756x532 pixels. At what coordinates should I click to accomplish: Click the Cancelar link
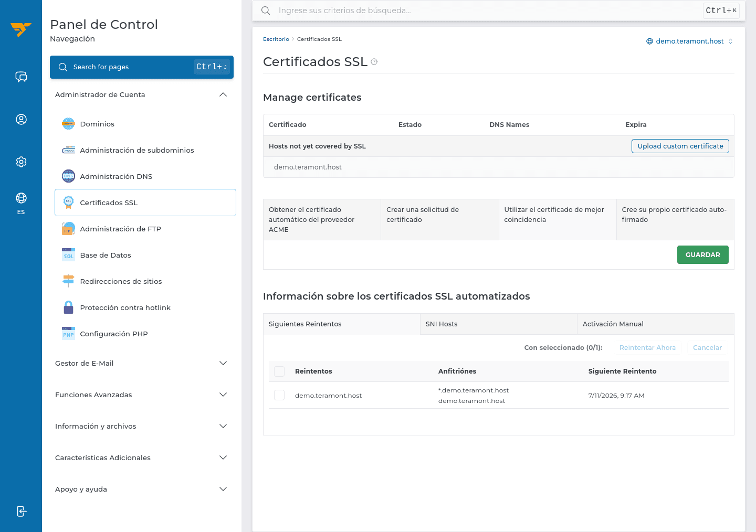707,348
